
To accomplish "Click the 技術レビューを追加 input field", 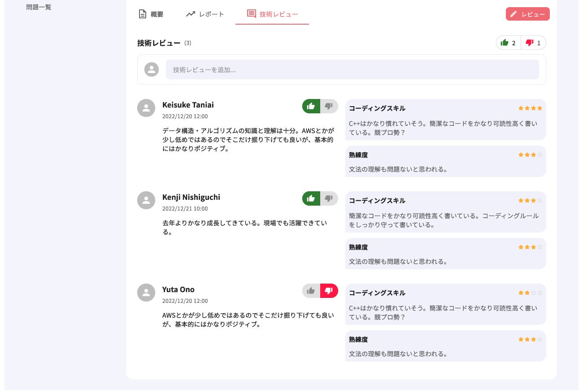I will (352, 69).
